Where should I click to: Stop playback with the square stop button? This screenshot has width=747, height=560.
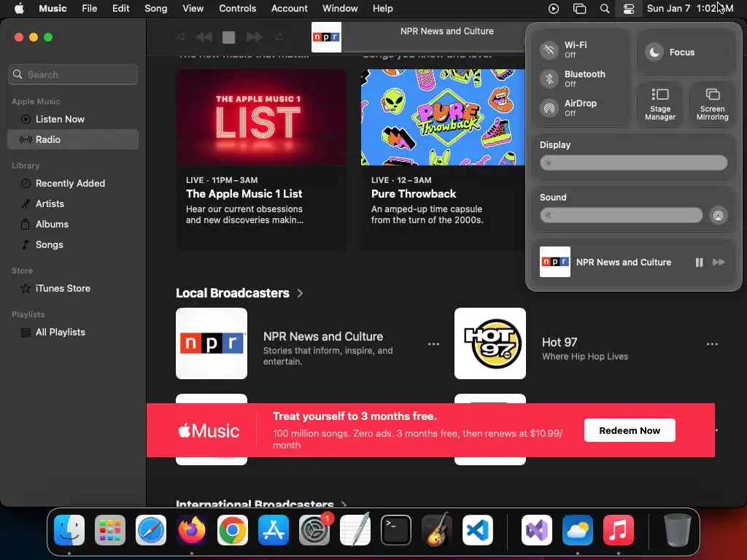coord(228,37)
